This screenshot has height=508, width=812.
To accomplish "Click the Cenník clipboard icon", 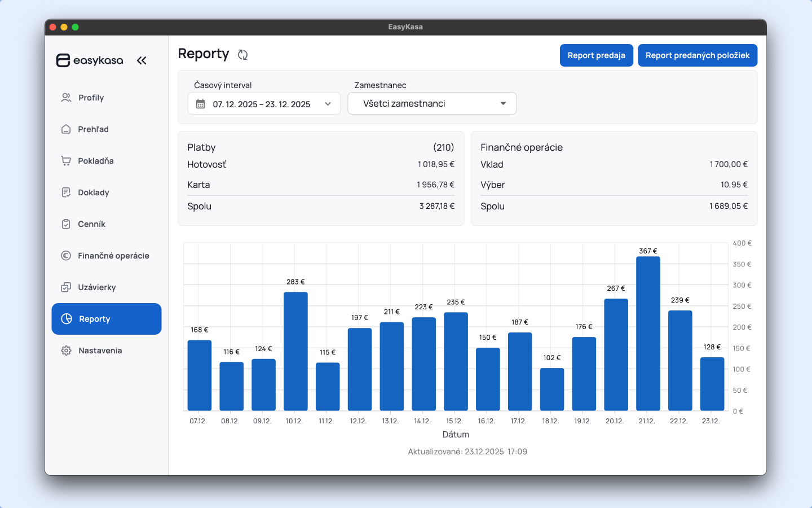I will coord(66,224).
